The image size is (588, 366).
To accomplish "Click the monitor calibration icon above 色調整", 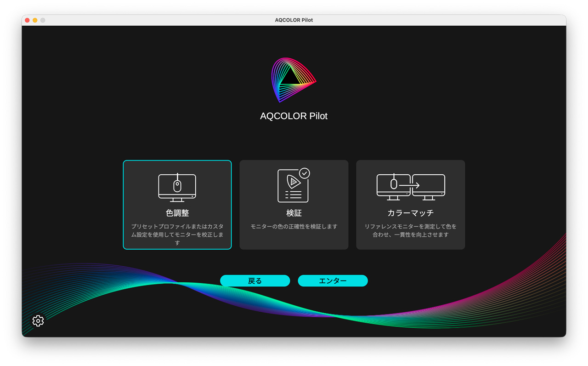I will [x=177, y=187].
